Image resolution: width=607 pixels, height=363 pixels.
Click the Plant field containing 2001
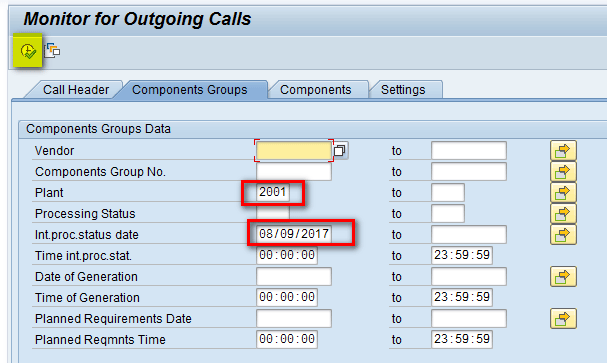tap(273, 192)
